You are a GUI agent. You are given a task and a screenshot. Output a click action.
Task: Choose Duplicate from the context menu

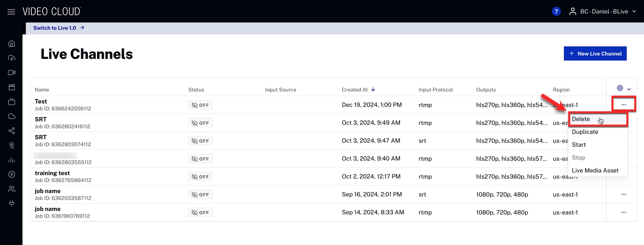585,132
